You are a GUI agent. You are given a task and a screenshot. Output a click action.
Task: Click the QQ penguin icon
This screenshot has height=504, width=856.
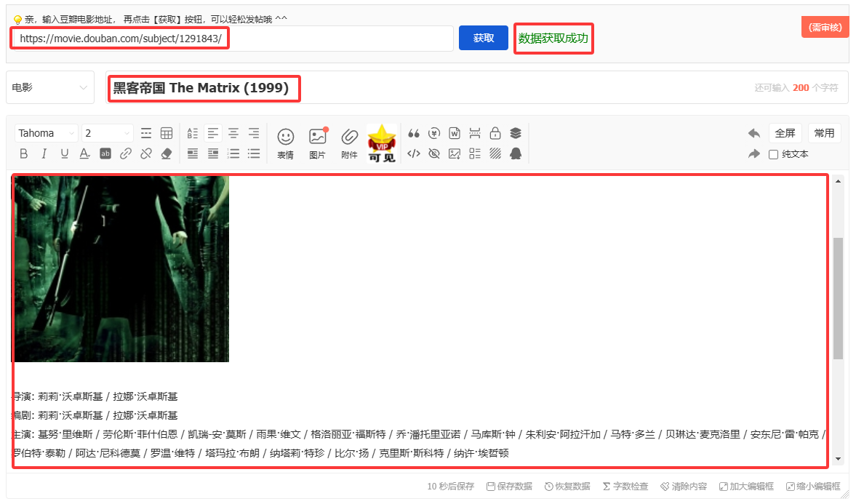coord(516,154)
